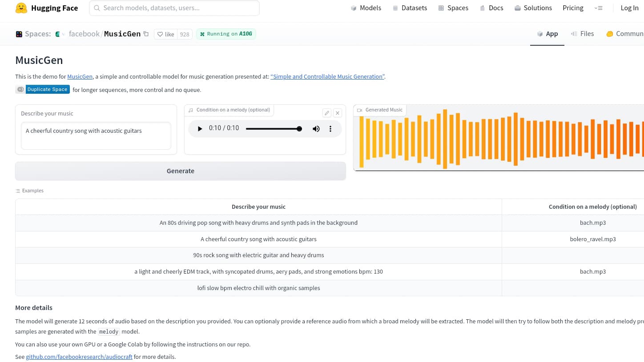Image resolution: width=644 pixels, height=362 pixels.
Task: Play the melody audio clip
Action: pos(200,128)
